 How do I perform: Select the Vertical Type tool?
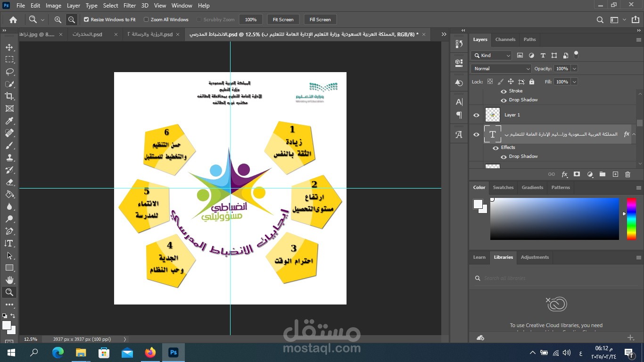tap(9, 243)
